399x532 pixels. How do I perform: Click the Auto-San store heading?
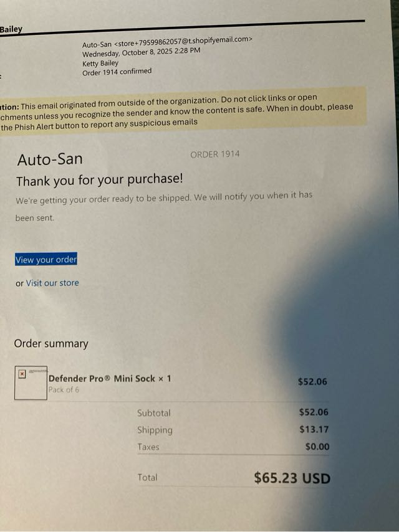click(50, 159)
